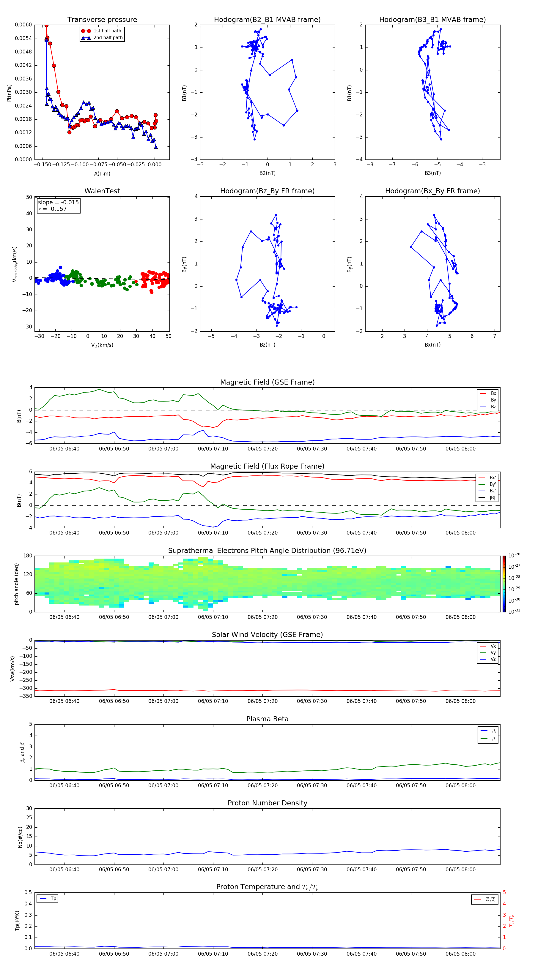Click the Bx' legend entry in Flux Rope panel

[487, 478]
